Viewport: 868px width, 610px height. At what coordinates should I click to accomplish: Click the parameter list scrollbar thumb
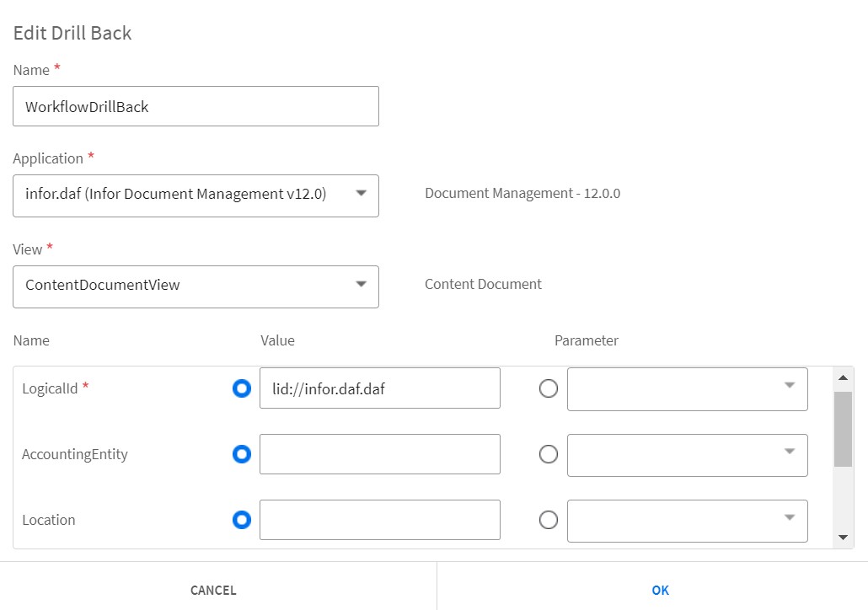coord(843,428)
